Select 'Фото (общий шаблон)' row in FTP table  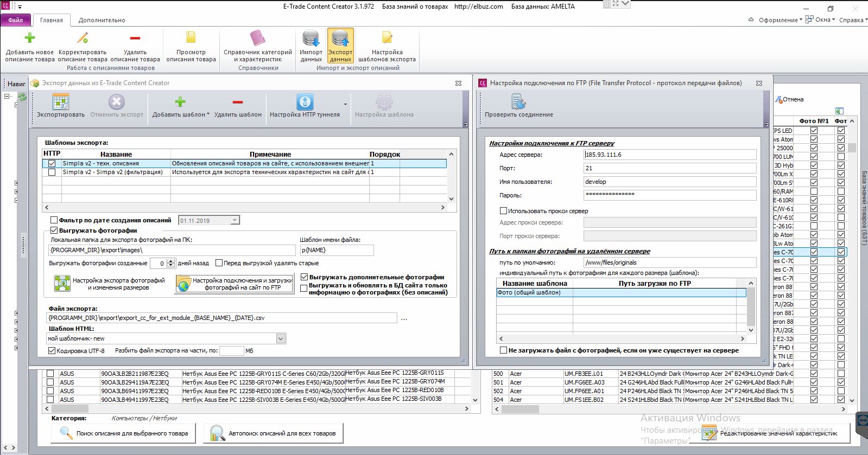pos(622,292)
